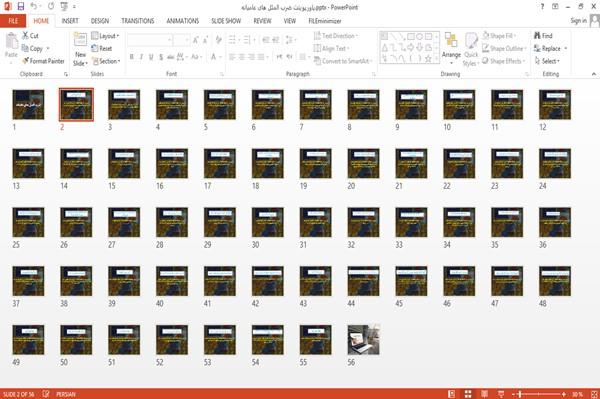
Task: Select slide 44 thumbnail
Action: point(364,281)
